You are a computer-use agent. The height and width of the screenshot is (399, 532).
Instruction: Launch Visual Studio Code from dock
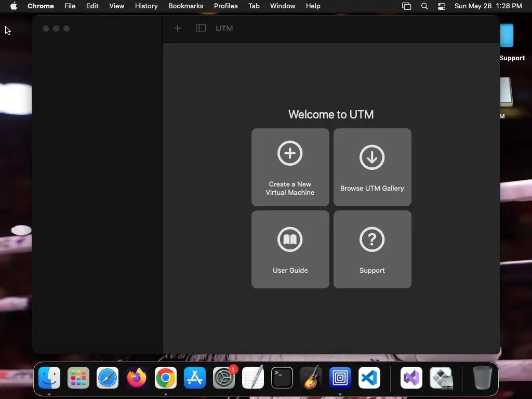point(369,378)
